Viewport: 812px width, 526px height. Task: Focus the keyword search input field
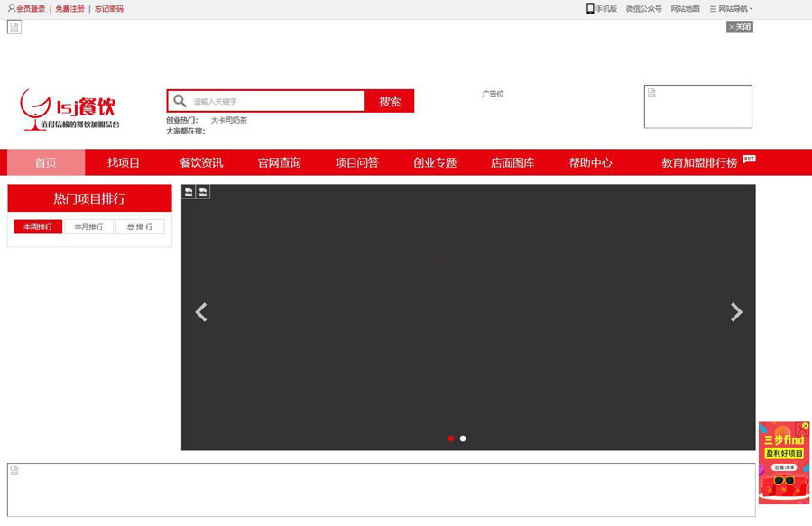pos(275,101)
